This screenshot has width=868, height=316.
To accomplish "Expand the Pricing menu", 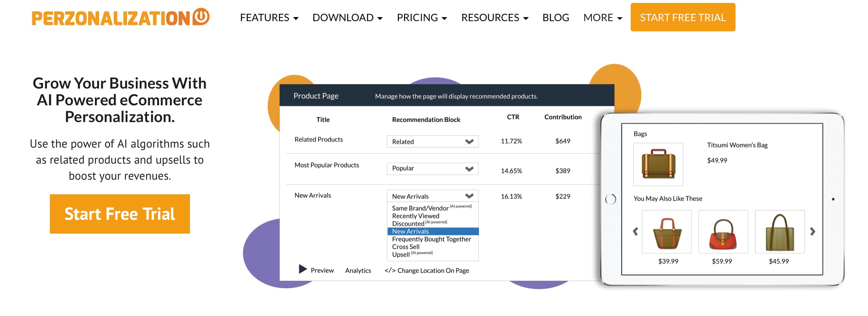I will 421,17.
